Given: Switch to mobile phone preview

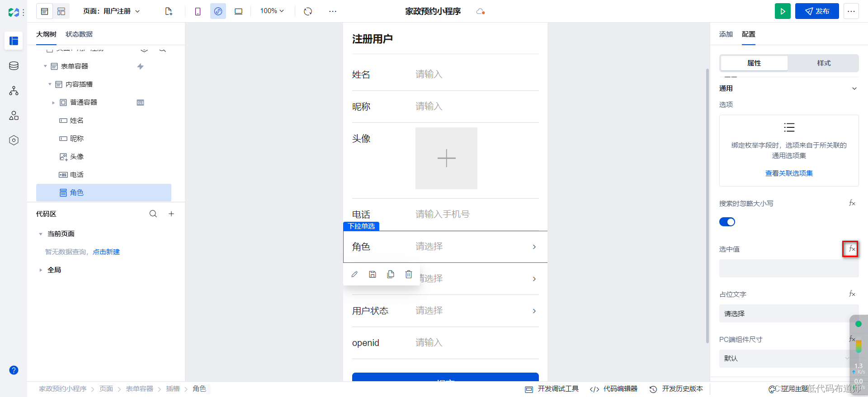Looking at the screenshot, I should 198,11.
